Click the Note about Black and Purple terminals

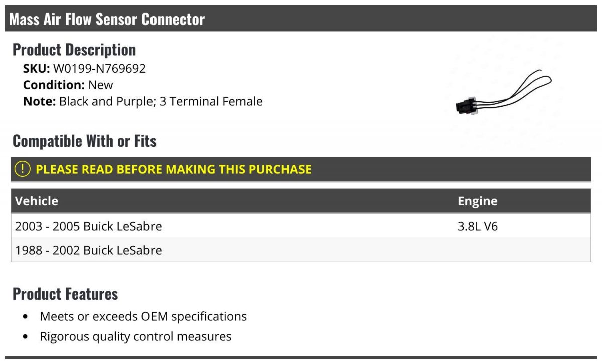(143, 101)
